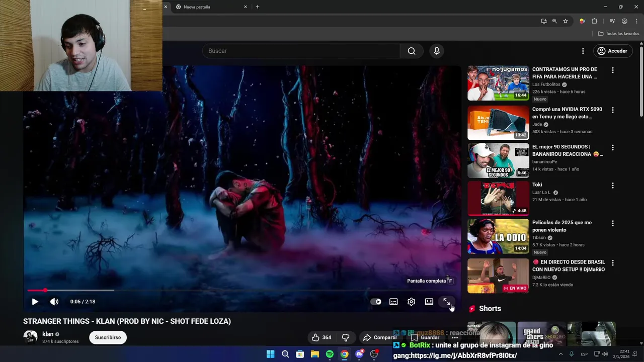
Task: Open a new browser tab with plus
Action: 258,7
